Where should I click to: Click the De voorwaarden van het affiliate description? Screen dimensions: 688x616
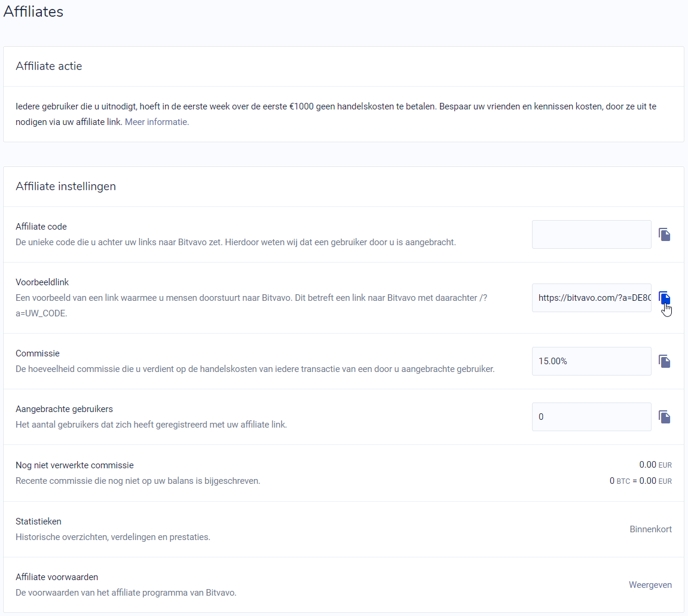point(126,593)
